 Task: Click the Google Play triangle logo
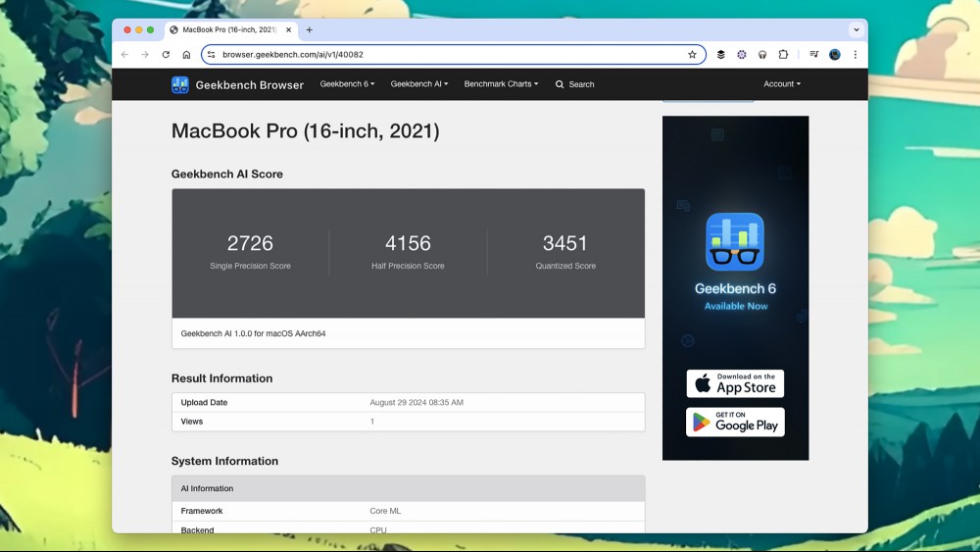702,422
